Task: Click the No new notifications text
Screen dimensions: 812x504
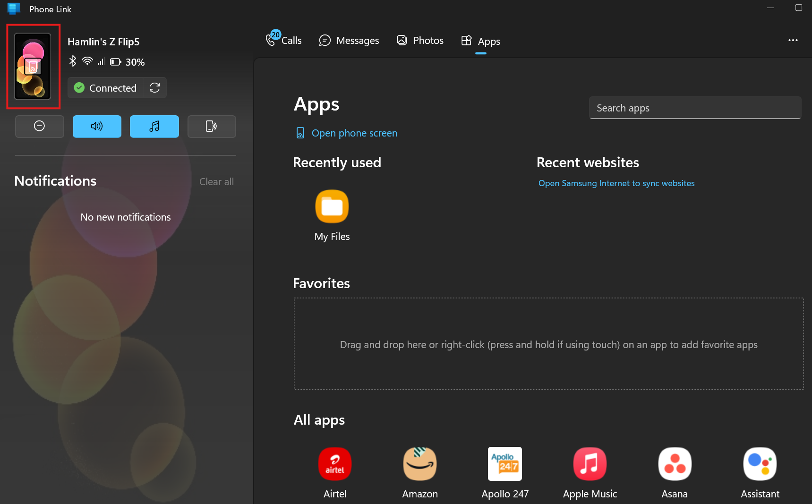Action: point(126,217)
